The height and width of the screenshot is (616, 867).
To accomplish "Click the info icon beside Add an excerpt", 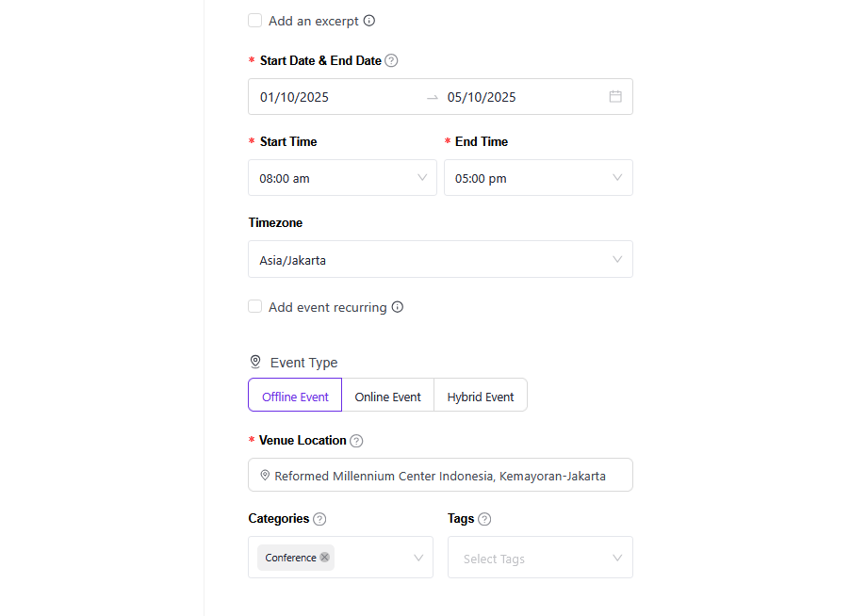I will pyautogui.click(x=369, y=21).
